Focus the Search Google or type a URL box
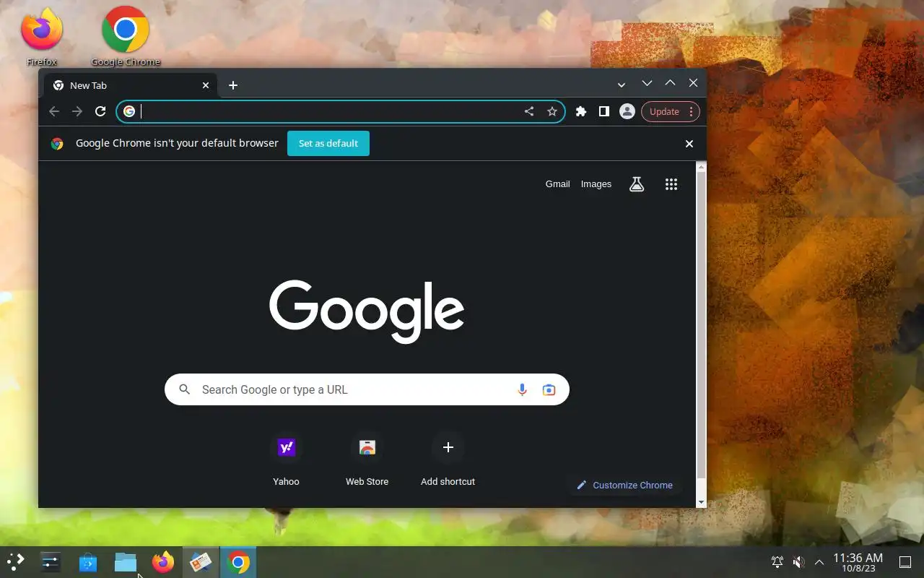The width and height of the screenshot is (924, 578). [x=367, y=389]
